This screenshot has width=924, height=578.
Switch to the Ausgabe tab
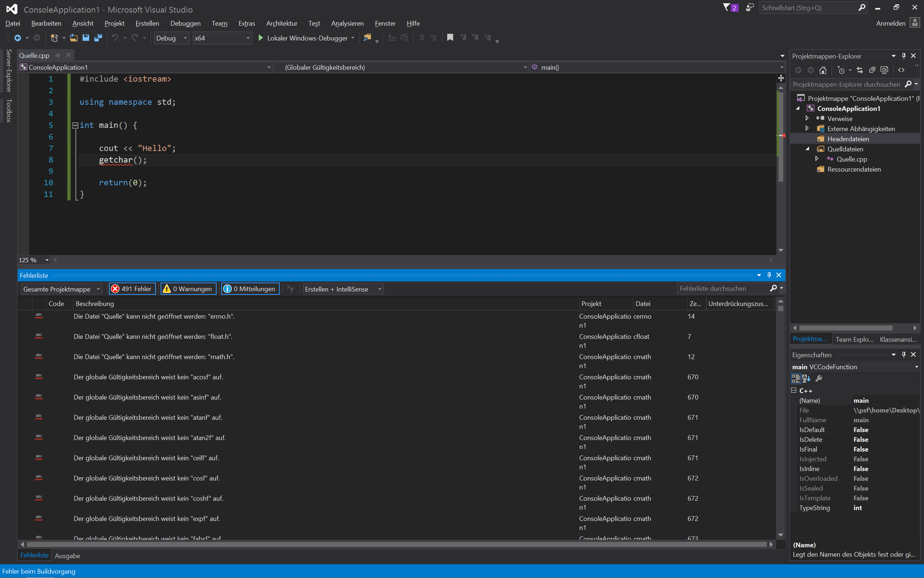(67, 556)
